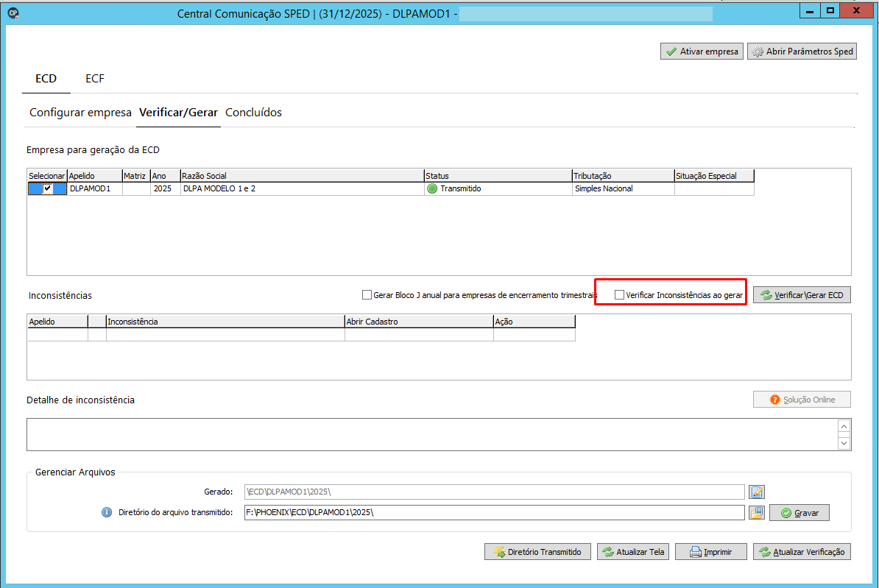Screen dimensions: 879x588
Task: Click Atualizar Verificação button
Action: (x=802, y=552)
